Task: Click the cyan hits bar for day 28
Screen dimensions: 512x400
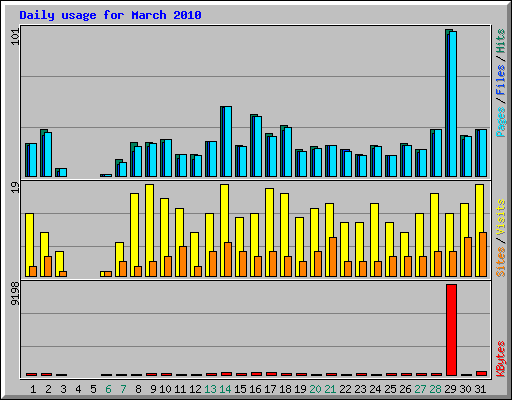Action: [438, 153]
